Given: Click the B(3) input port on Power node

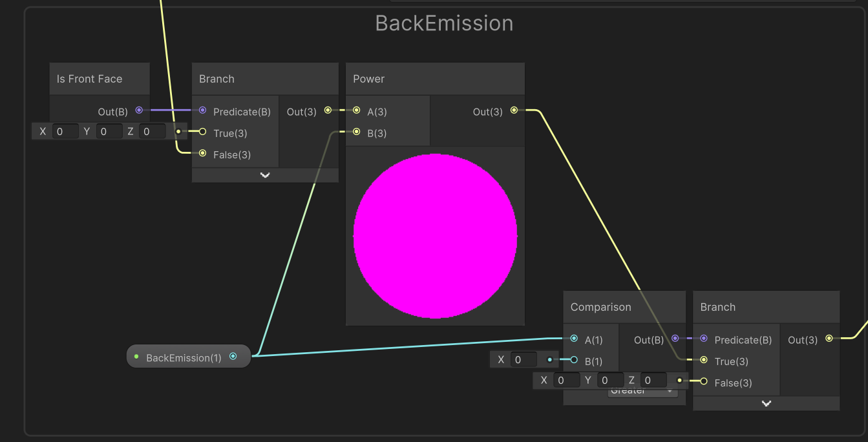Looking at the screenshot, I should (357, 132).
